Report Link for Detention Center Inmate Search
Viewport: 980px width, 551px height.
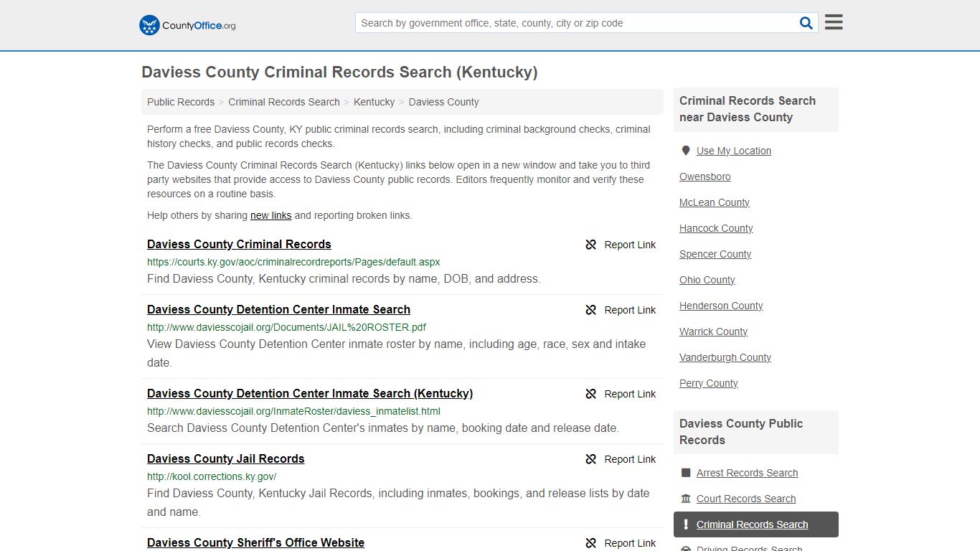tap(630, 310)
